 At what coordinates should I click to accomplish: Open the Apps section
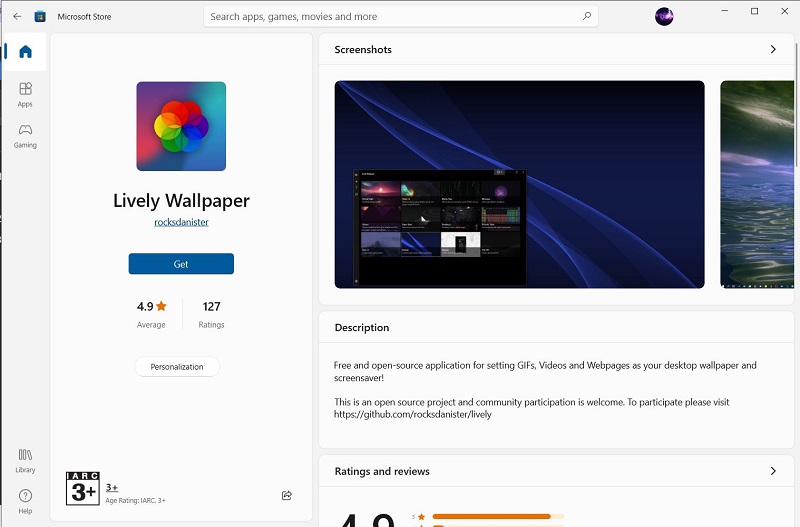click(x=25, y=95)
